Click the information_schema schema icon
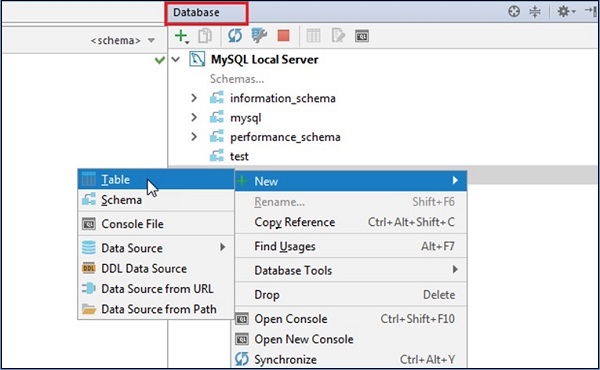The height and width of the screenshot is (370, 600). [x=217, y=98]
